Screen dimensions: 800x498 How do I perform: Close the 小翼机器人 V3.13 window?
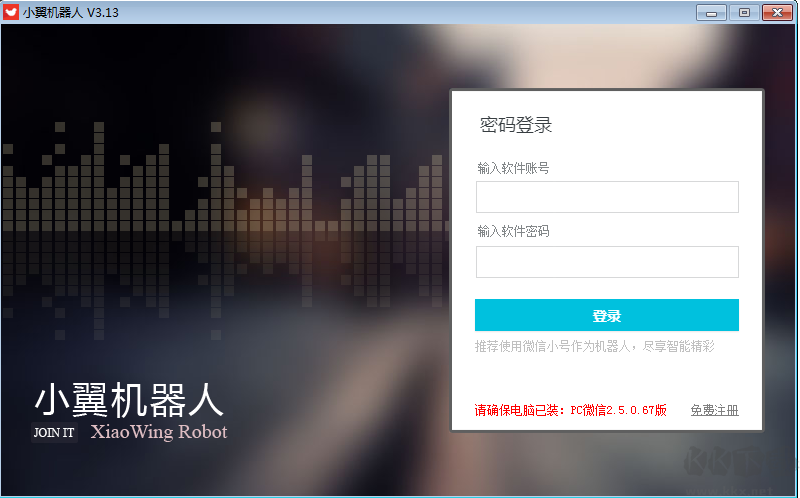[777, 12]
